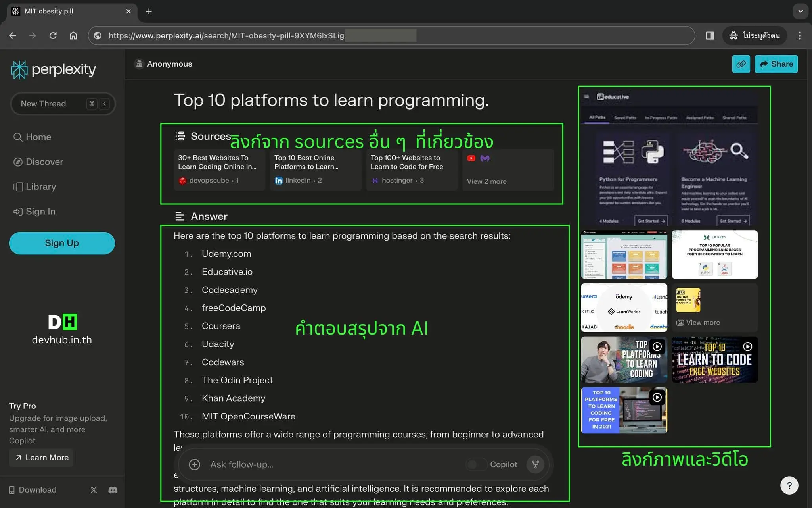Open the Discord icon in the sidebar footer

pyautogui.click(x=113, y=490)
